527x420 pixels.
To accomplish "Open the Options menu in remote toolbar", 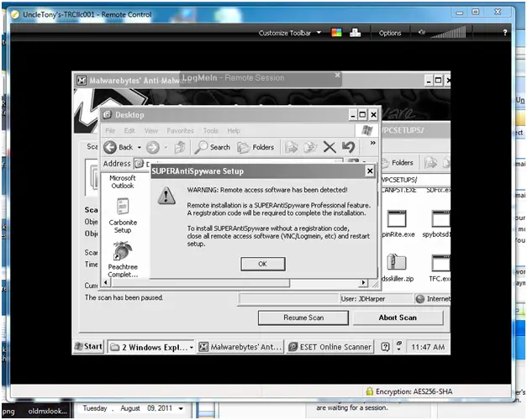I will pyautogui.click(x=390, y=33).
